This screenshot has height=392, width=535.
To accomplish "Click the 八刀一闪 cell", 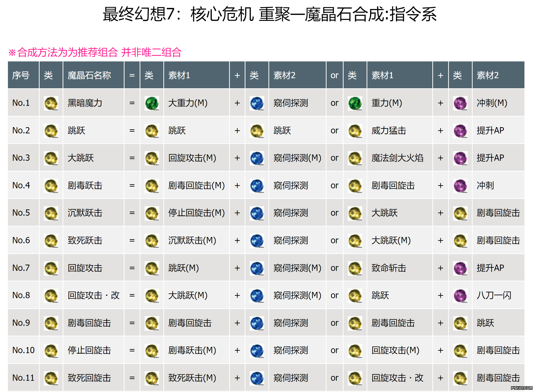I will pos(498,295).
